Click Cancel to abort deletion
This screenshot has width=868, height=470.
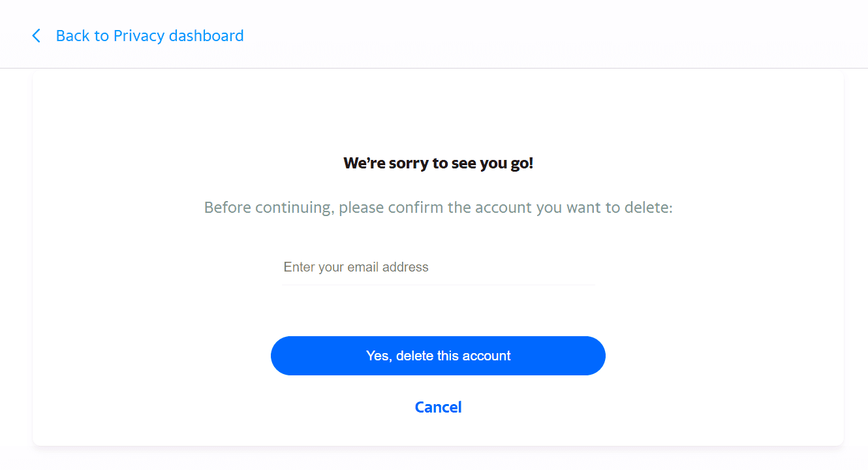tap(438, 407)
